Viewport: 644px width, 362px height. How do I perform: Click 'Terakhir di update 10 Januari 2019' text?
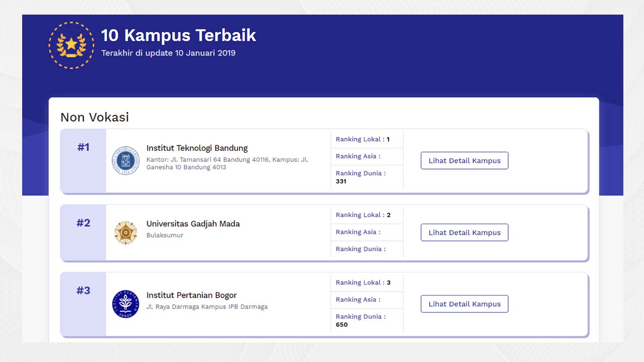point(168,53)
